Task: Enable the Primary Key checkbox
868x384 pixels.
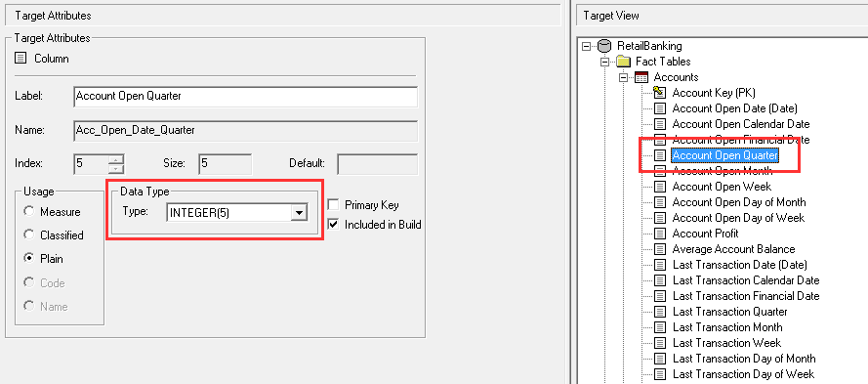Action: pos(333,205)
